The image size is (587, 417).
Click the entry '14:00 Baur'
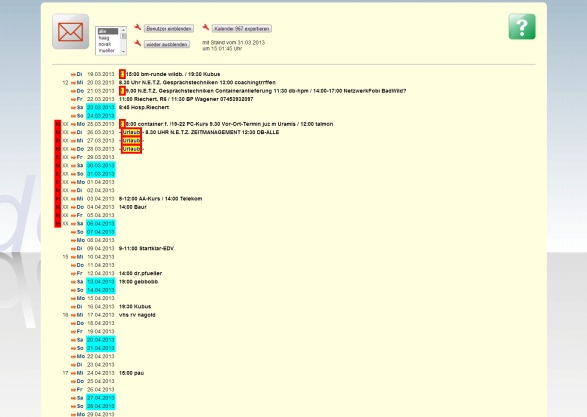click(133, 207)
